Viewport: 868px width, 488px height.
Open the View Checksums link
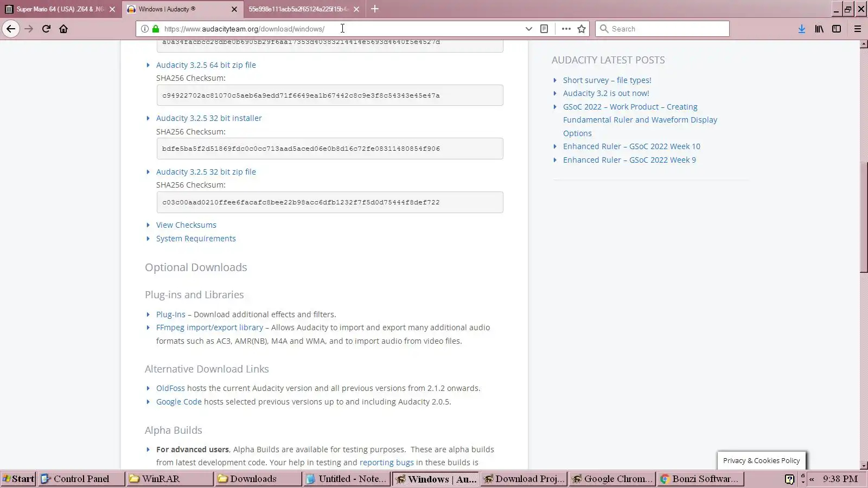(x=186, y=225)
